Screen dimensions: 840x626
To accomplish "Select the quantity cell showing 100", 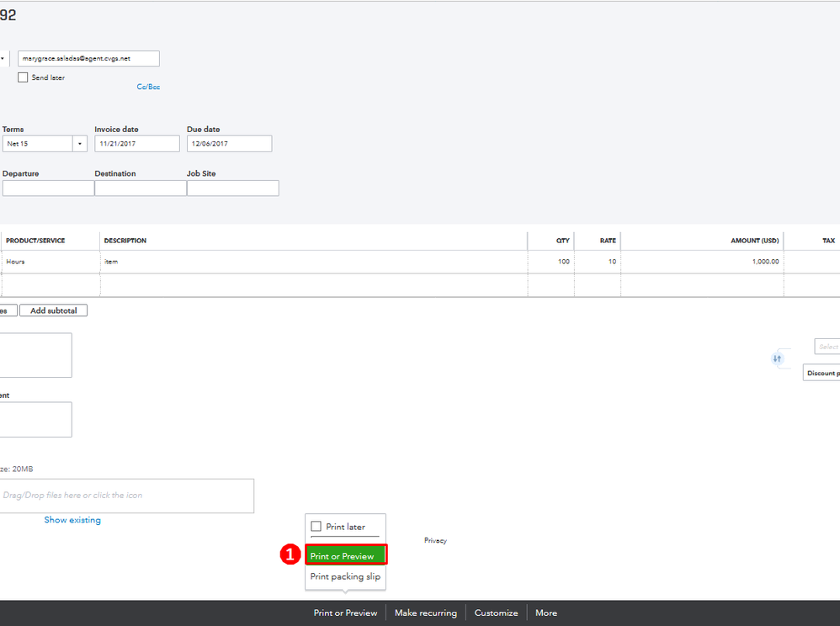I will point(550,262).
